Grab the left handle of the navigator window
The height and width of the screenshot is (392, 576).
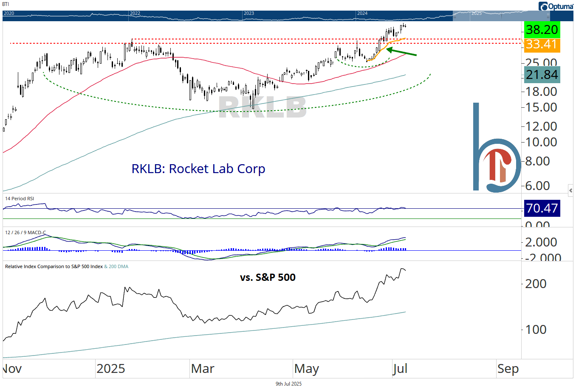(x=454, y=16)
